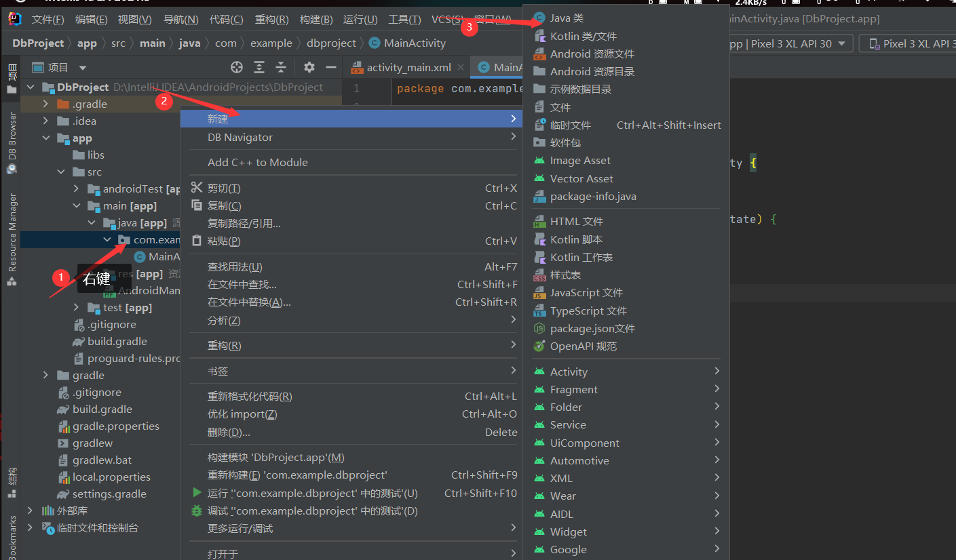Click the 临时文件 scratch icon
Screen dimensions: 956x560
539,125
